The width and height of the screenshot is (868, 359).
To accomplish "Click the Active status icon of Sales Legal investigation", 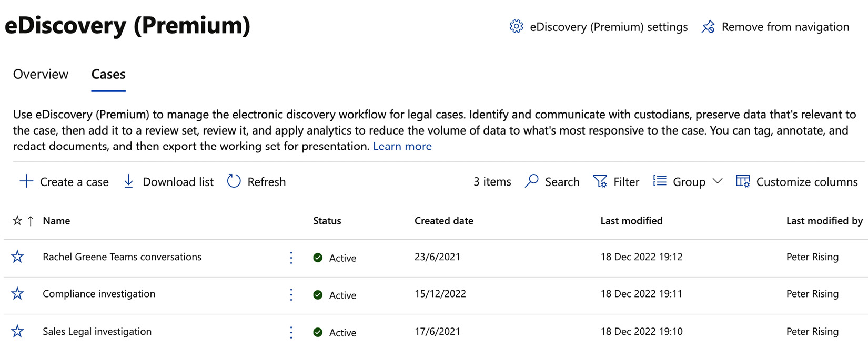I will [318, 332].
